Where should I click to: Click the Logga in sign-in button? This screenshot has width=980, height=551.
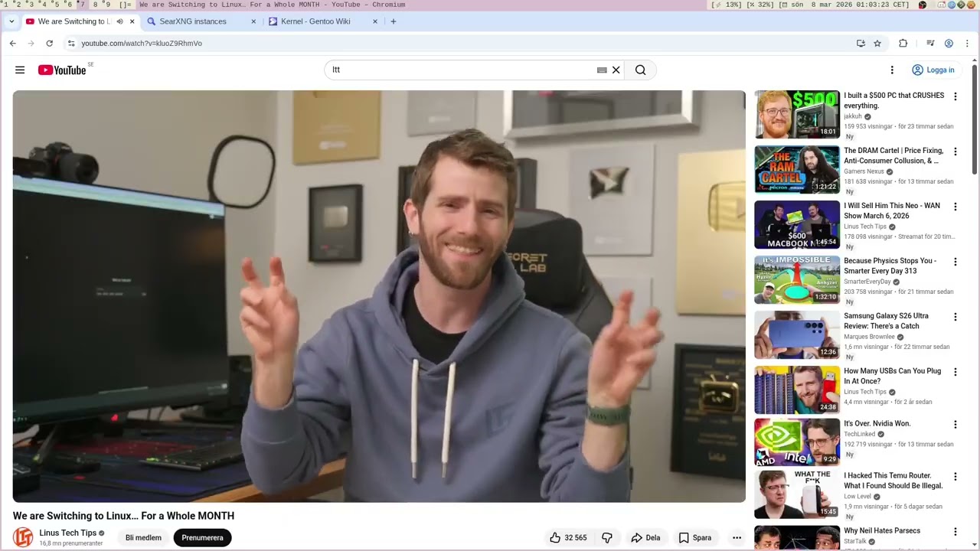coord(933,70)
